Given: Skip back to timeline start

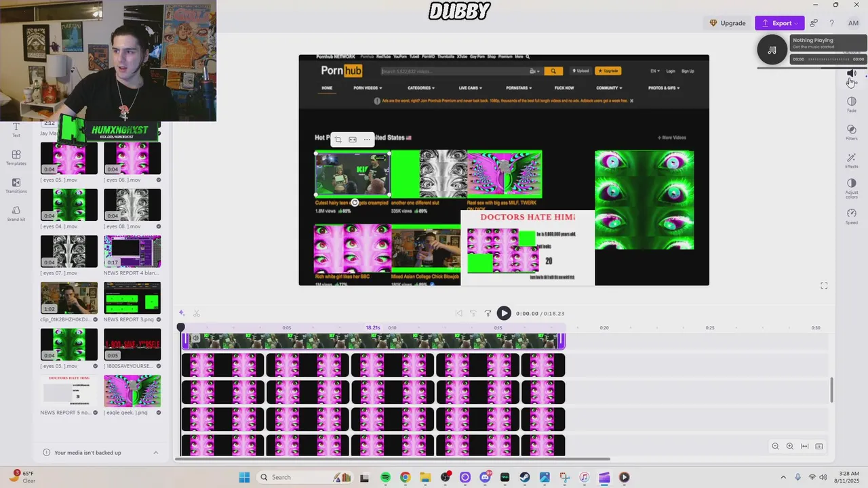Looking at the screenshot, I should point(458,313).
